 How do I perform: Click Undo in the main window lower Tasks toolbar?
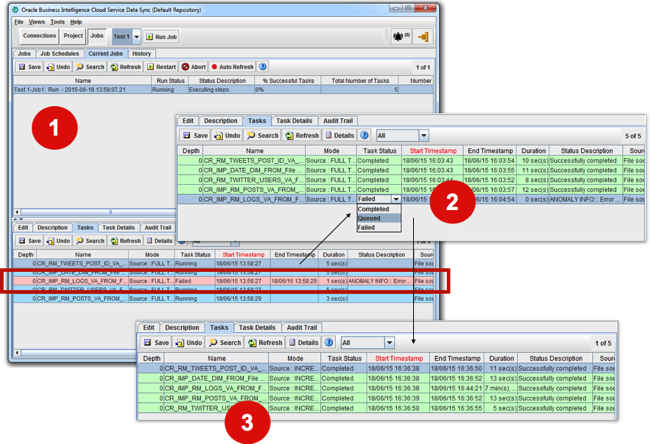(58, 241)
